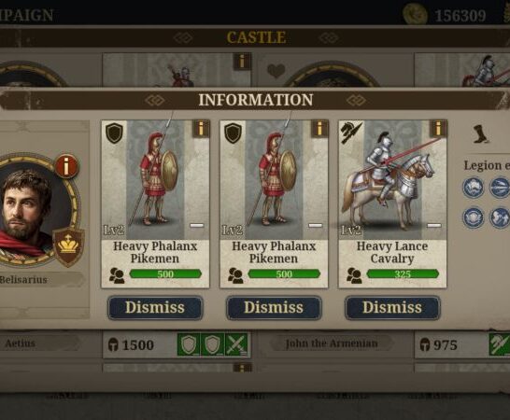Click first green shield unit slot under Aetius

[189, 344]
